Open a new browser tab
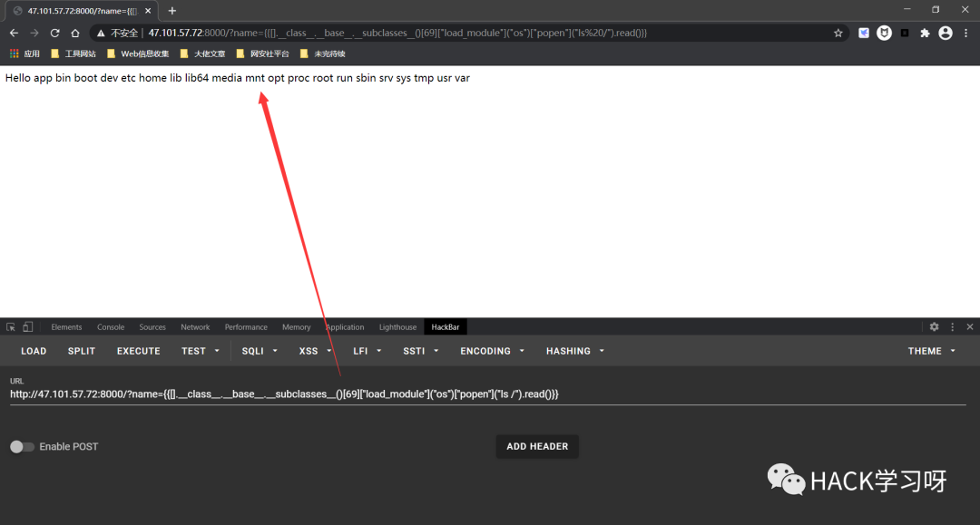Viewport: 980px width, 525px height. pos(171,11)
